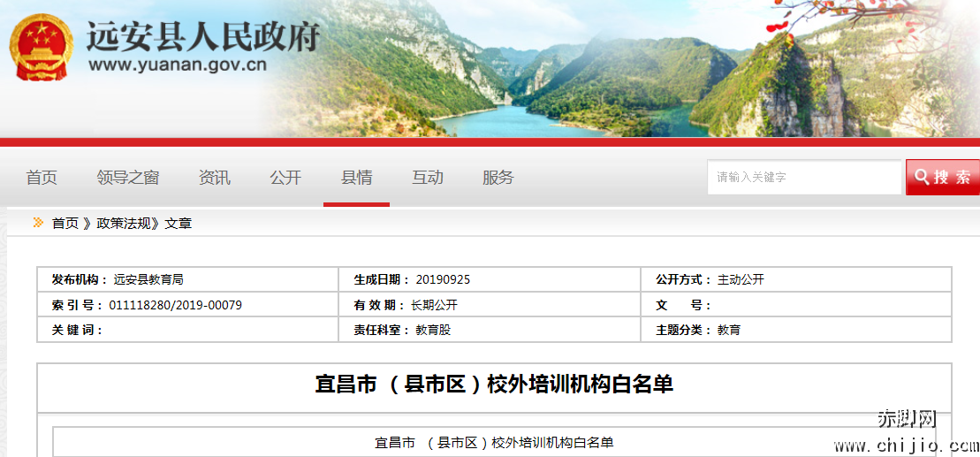Click the 首页 breadcrumb link
This screenshot has height=457, width=980.
tap(65, 223)
